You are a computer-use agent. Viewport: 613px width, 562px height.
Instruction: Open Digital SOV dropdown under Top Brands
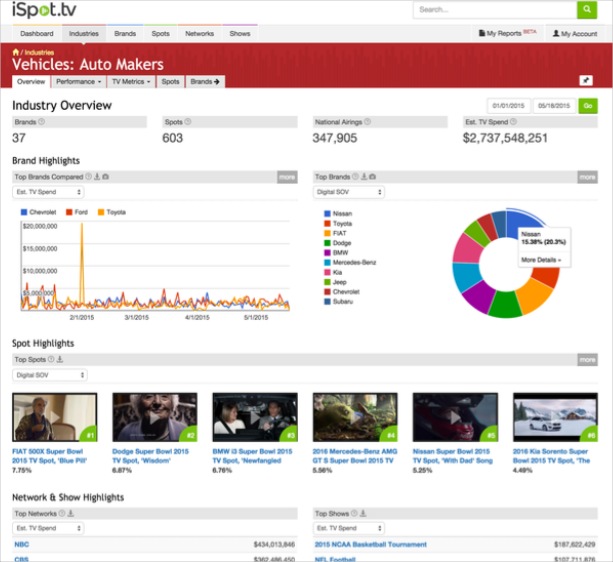[x=349, y=192]
